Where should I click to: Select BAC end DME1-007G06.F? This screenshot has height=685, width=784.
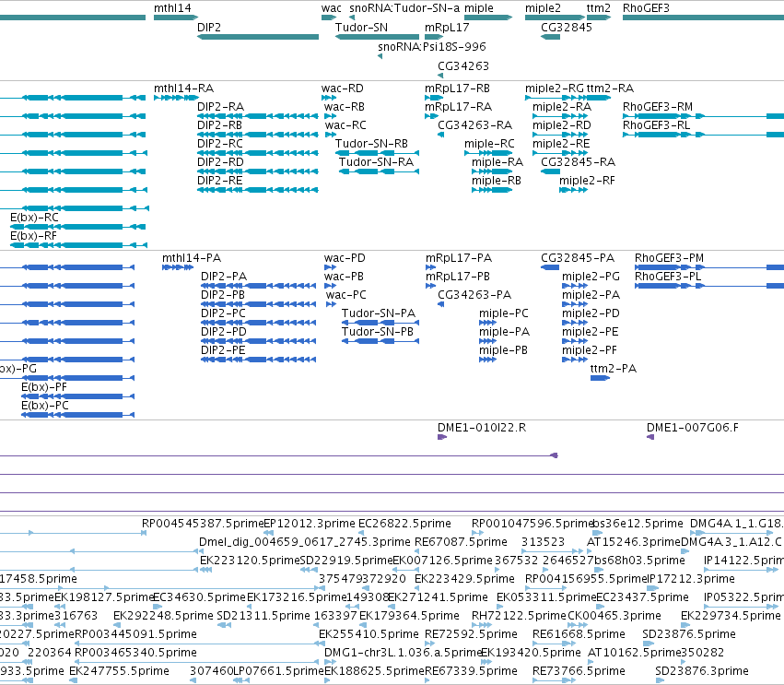[692, 428]
